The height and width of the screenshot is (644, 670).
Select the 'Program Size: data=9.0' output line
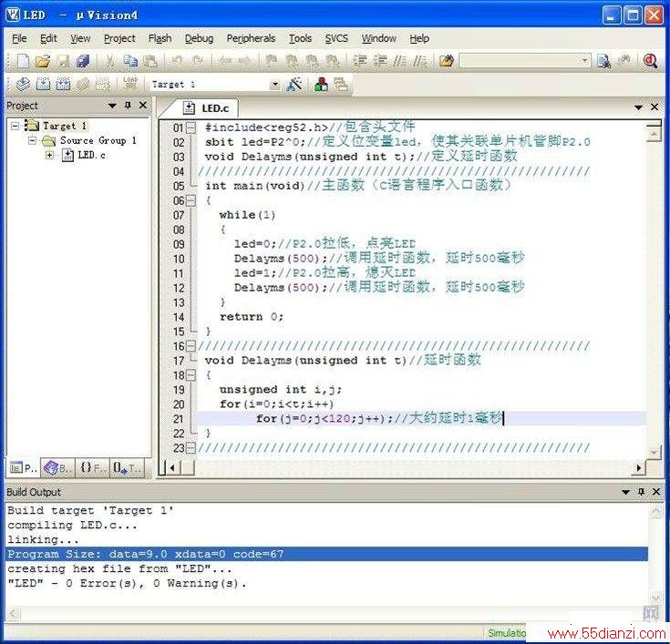coord(327,554)
